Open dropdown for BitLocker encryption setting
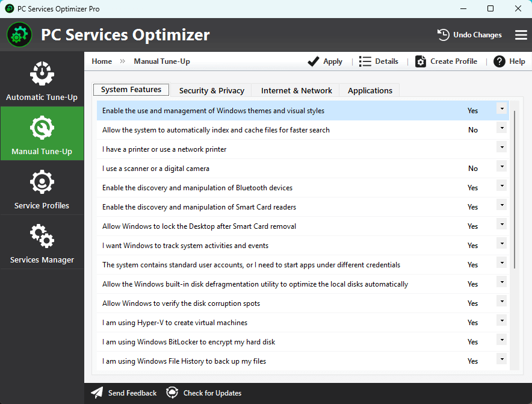 point(502,340)
